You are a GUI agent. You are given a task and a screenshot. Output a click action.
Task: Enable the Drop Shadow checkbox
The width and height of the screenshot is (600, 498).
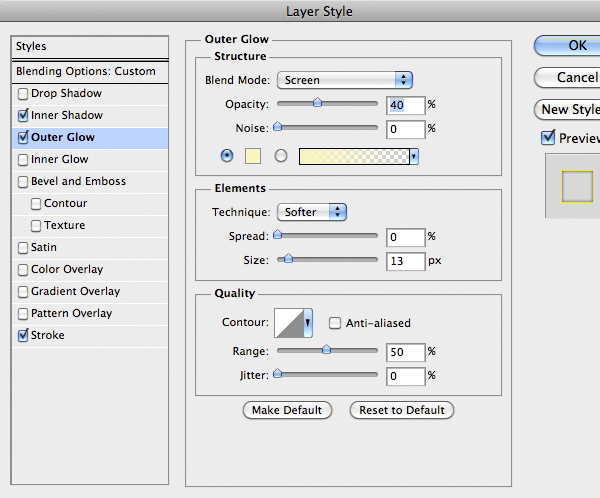(23, 94)
